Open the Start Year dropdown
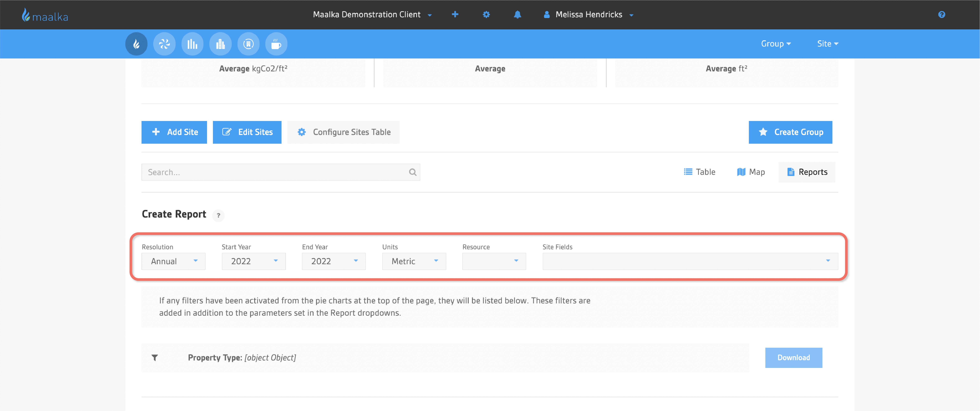The image size is (980, 411). click(254, 261)
